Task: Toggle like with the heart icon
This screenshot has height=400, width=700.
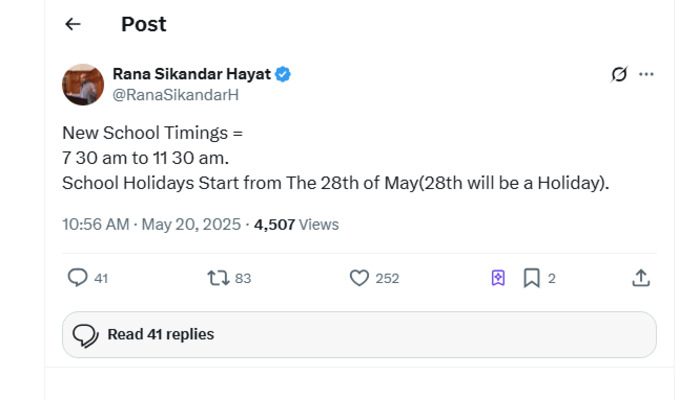Action: click(359, 278)
